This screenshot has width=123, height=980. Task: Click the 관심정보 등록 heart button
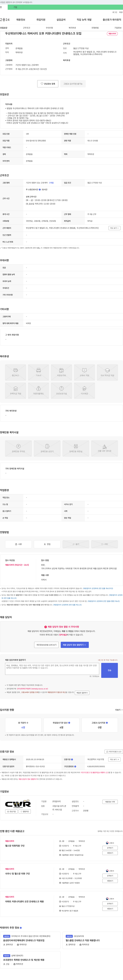click(x=48, y=84)
